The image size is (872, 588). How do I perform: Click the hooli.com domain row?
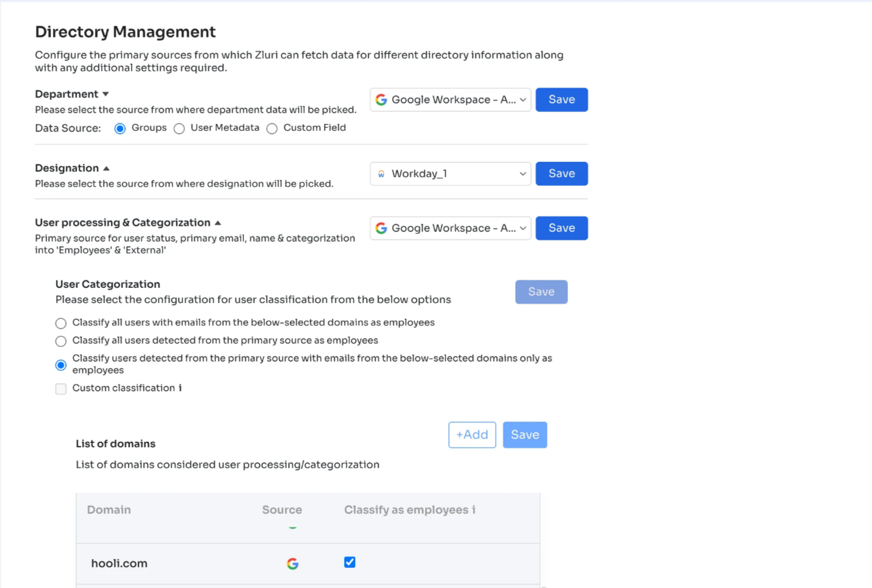[119, 563]
